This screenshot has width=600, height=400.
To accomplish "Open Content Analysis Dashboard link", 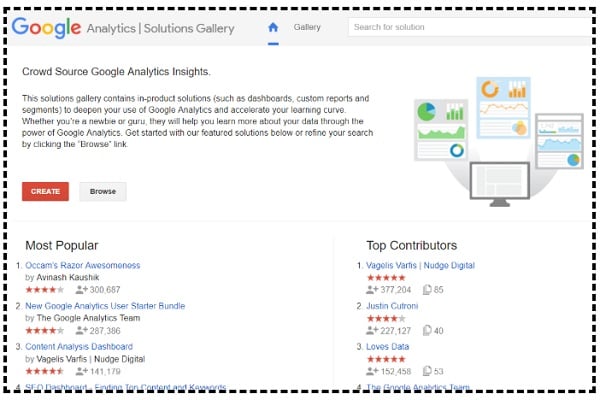I will point(79,346).
